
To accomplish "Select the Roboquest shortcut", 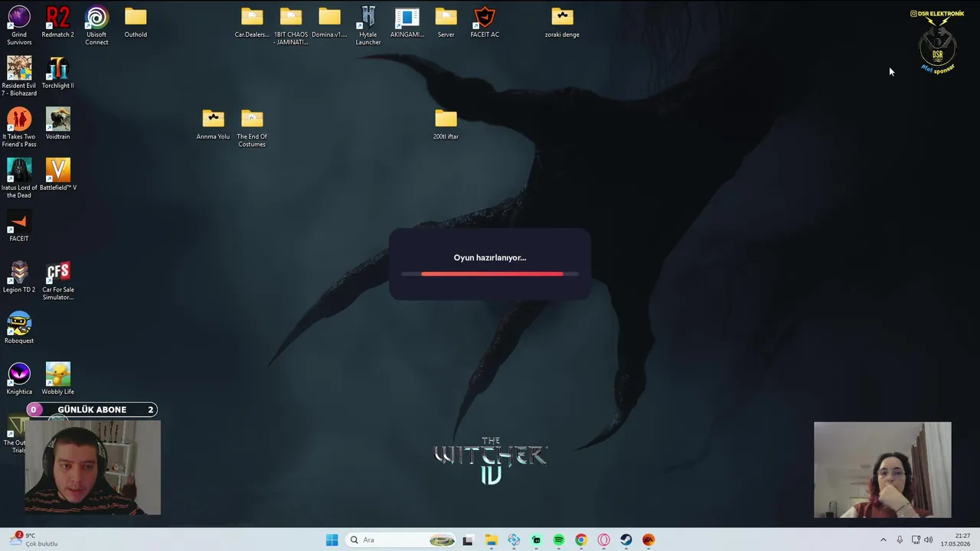I will [19, 328].
